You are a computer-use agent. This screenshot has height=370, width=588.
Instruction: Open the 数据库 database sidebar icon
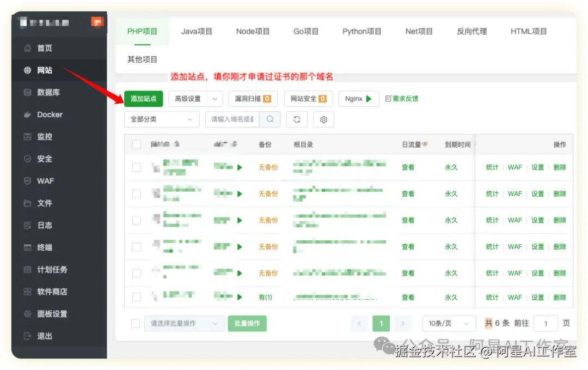tap(27, 92)
